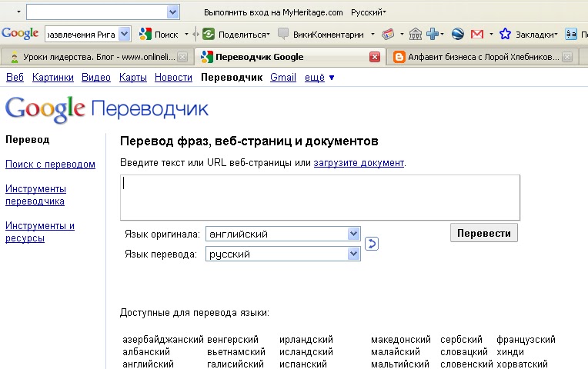
Task: Click the blue plus toolbar icon
Action: click(x=433, y=34)
